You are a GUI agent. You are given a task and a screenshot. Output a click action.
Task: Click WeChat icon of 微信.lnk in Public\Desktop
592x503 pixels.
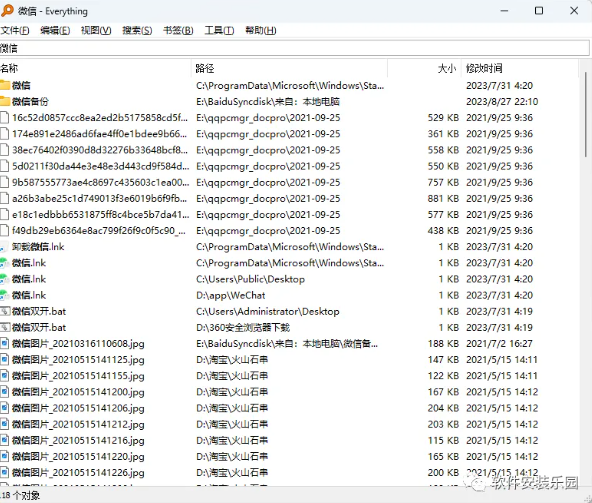point(4,279)
